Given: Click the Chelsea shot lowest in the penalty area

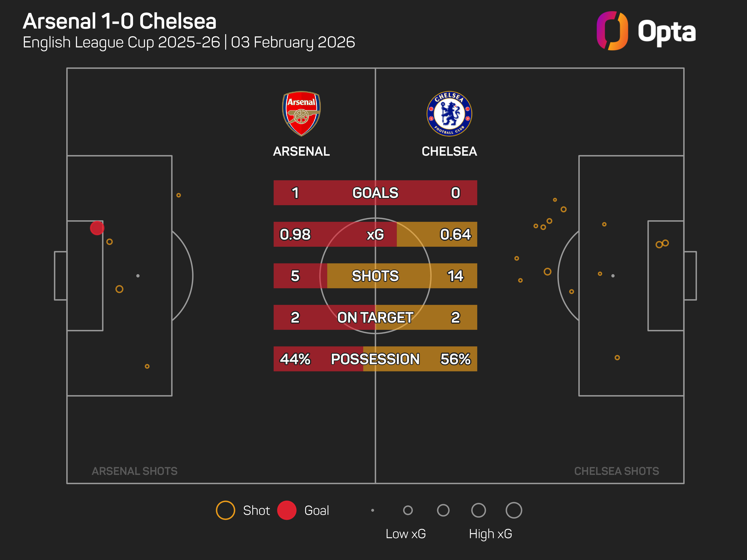Looking at the screenshot, I should [617, 357].
